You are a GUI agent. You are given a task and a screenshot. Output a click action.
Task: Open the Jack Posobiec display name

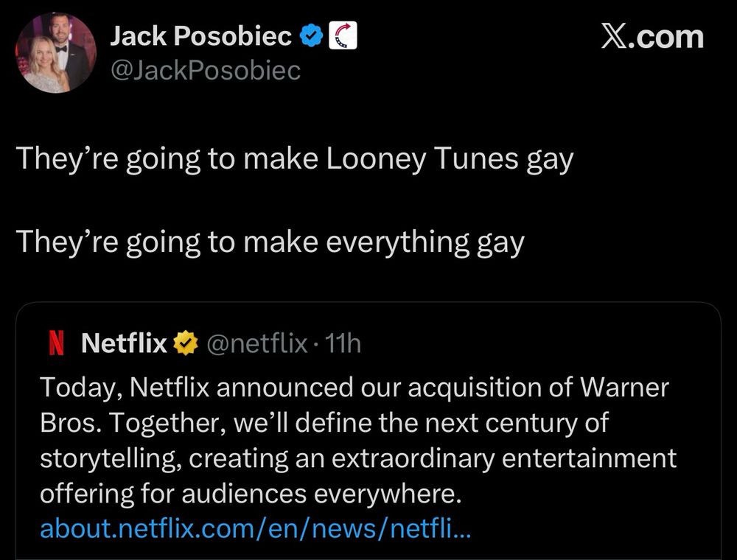click(x=202, y=36)
